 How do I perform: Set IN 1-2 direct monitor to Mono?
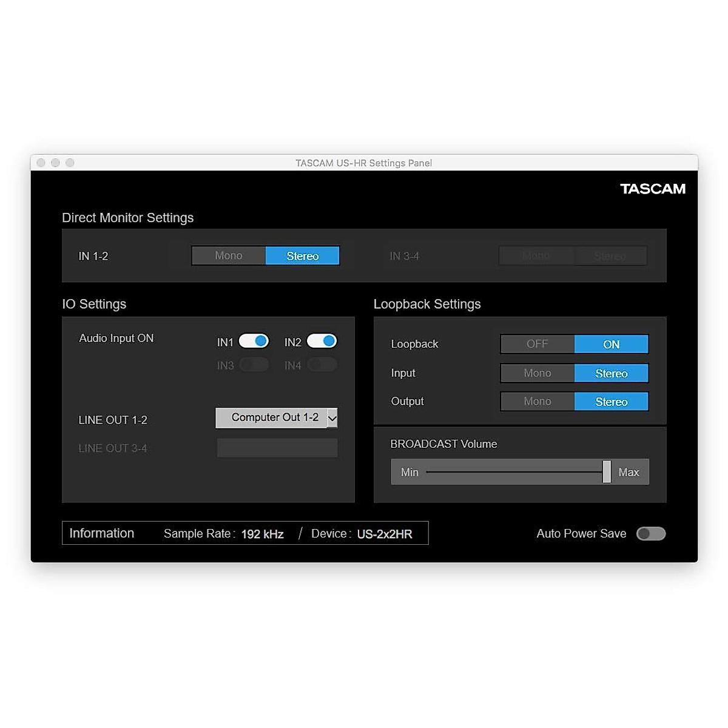[229, 256]
